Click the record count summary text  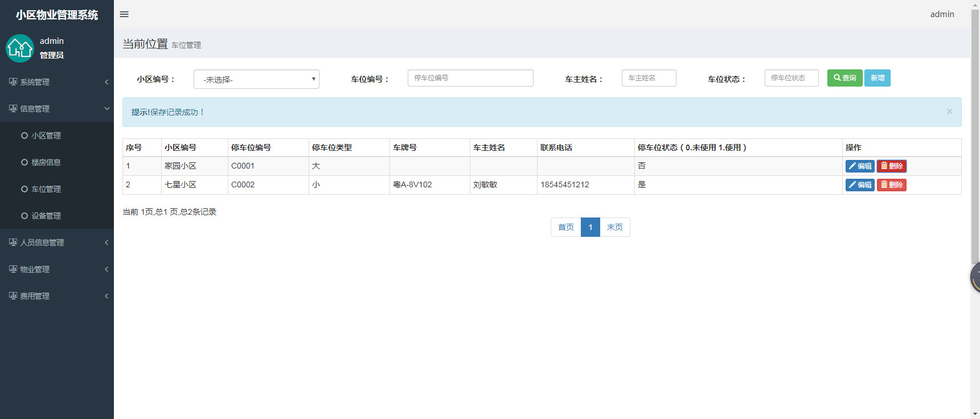point(170,212)
